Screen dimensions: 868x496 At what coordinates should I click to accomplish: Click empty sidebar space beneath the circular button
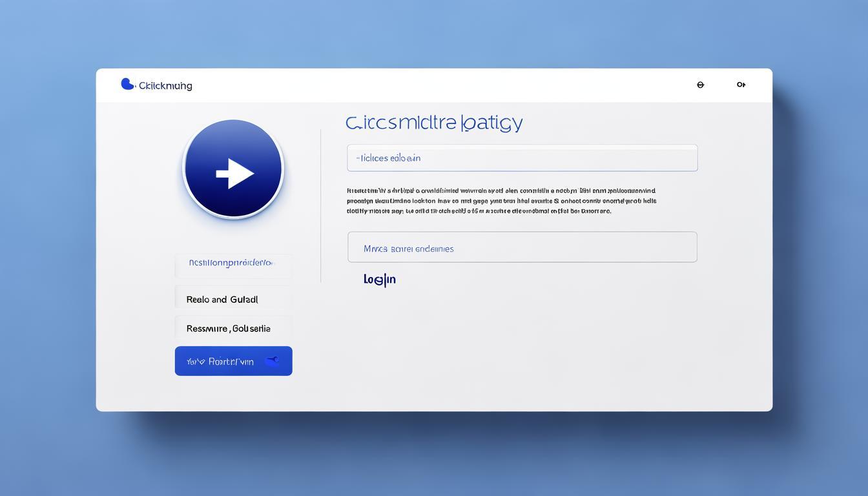(232, 236)
